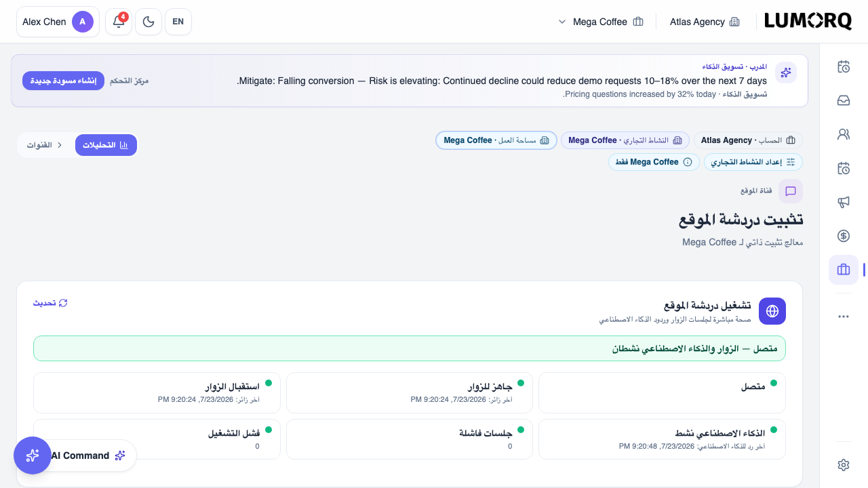Select the فشل التشغيل status card
The height and width of the screenshot is (488, 868).
(x=157, y=439)
